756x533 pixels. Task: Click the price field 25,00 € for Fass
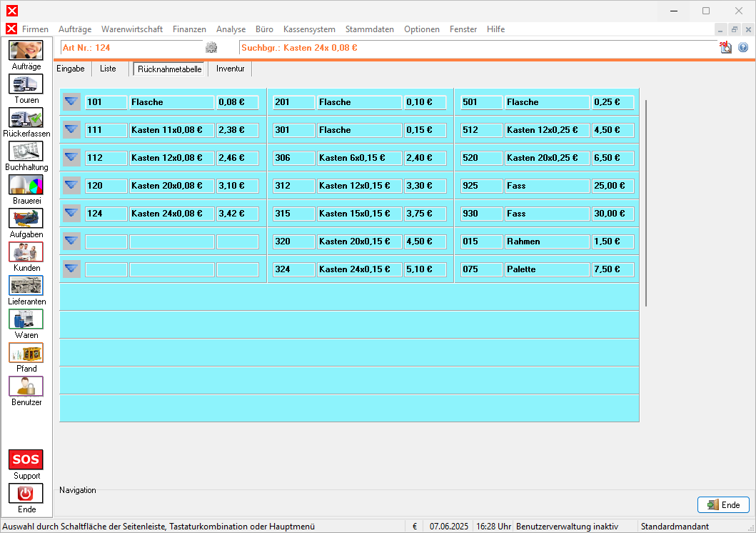(x=613, y=186)
